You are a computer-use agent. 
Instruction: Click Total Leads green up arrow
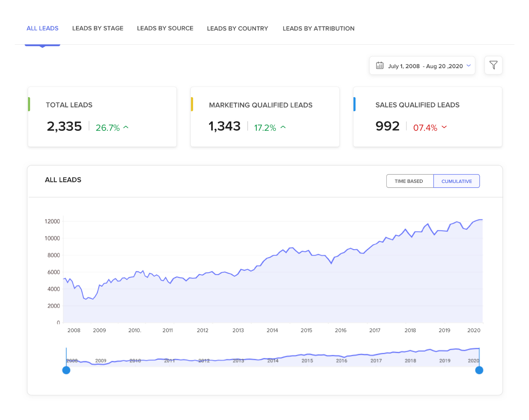click(126, 127)
